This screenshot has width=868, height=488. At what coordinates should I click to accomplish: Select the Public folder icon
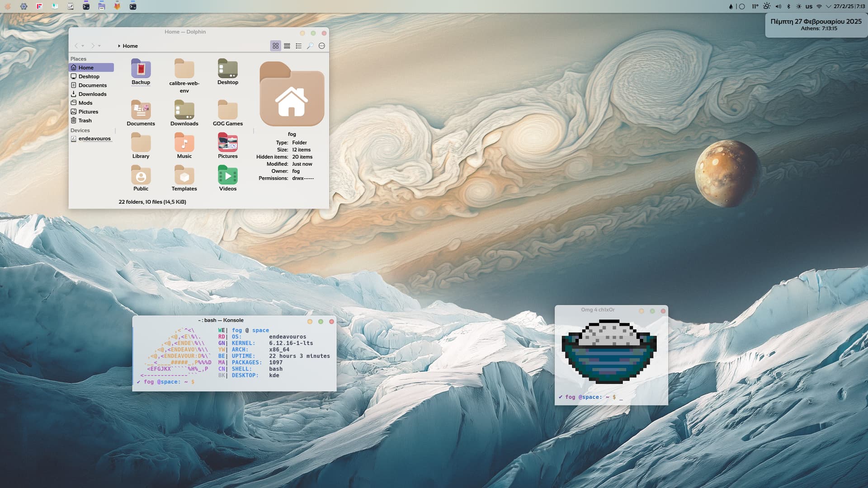pyautogui.click(x=141, y=175)
